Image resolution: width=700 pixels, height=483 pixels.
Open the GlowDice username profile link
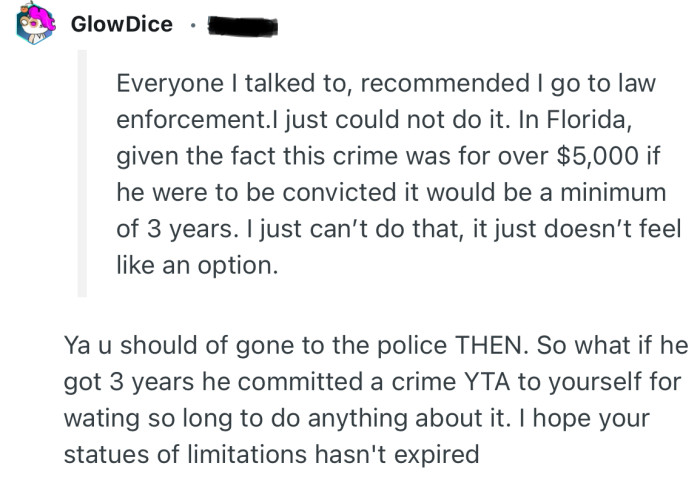122,25
